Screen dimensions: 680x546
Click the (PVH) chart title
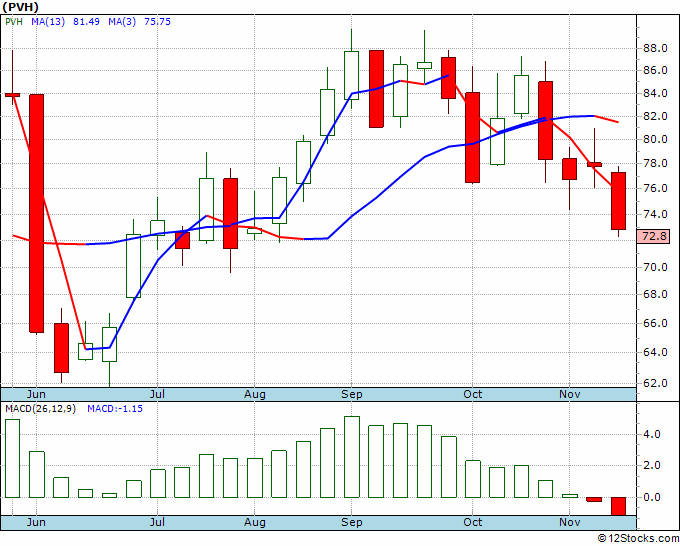[20, 7]
